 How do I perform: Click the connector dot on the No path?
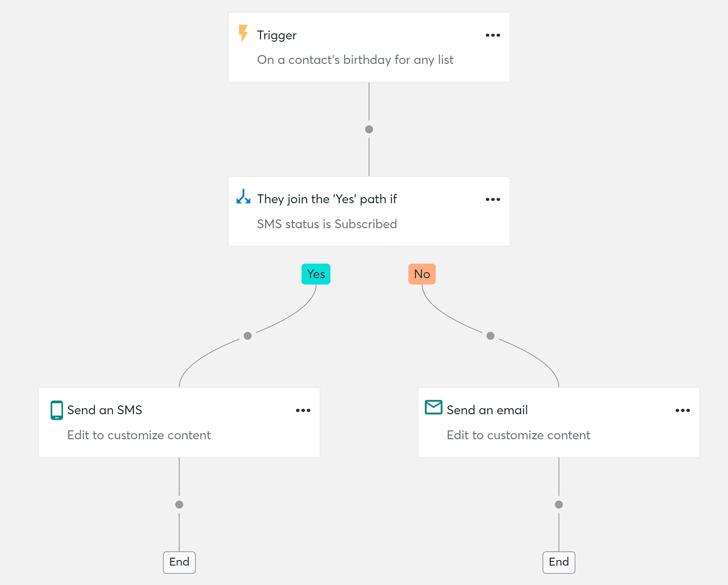490,336
